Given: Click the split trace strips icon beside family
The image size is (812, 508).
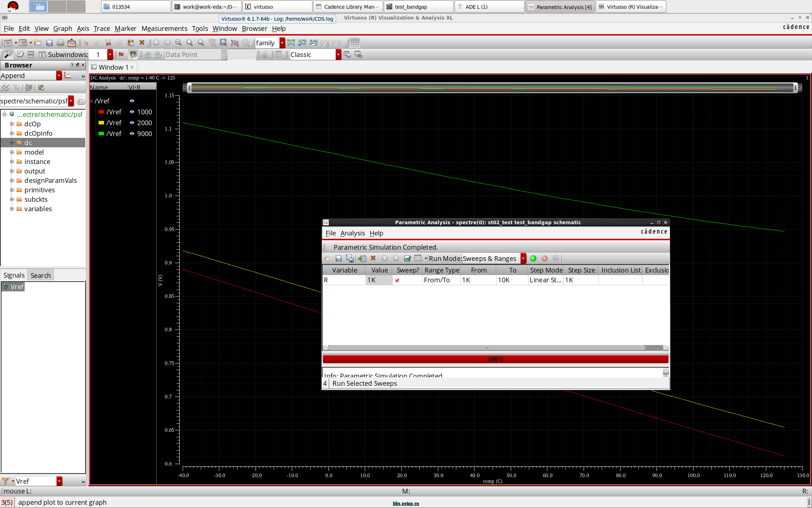Looking at the screenshot, I should [x=291, y=43].
